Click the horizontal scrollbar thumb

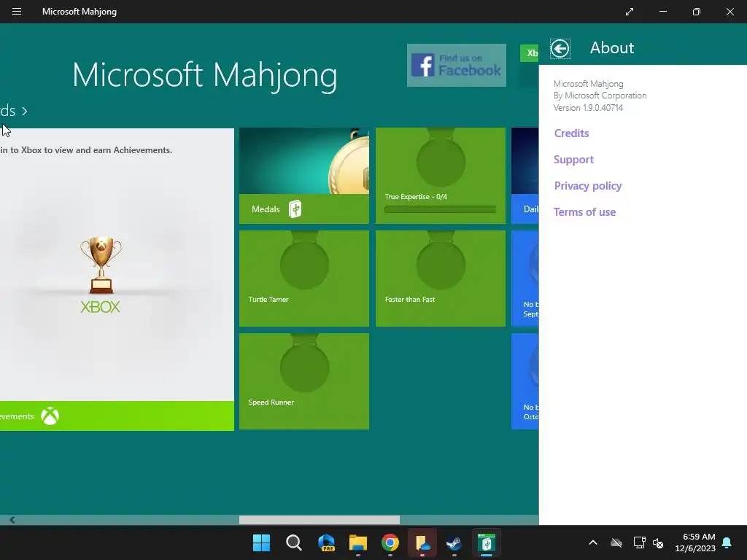(320, 520)
